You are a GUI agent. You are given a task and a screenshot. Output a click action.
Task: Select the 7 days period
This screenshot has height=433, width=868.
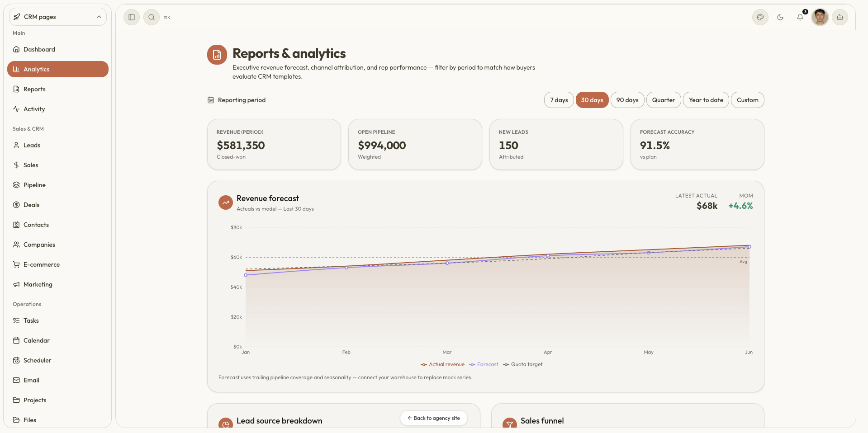click(x=559, y=100)
